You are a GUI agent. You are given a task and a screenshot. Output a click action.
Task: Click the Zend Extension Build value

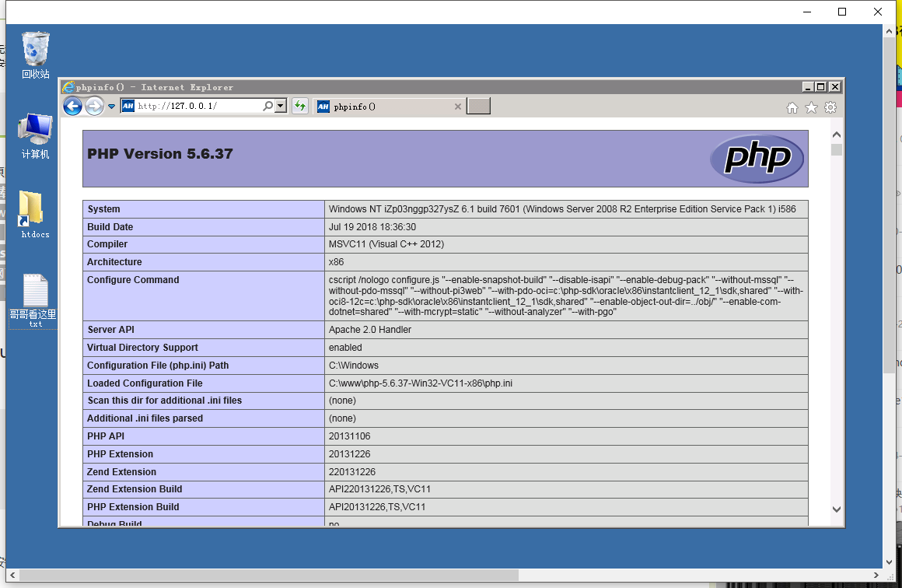tap(379, 489)
